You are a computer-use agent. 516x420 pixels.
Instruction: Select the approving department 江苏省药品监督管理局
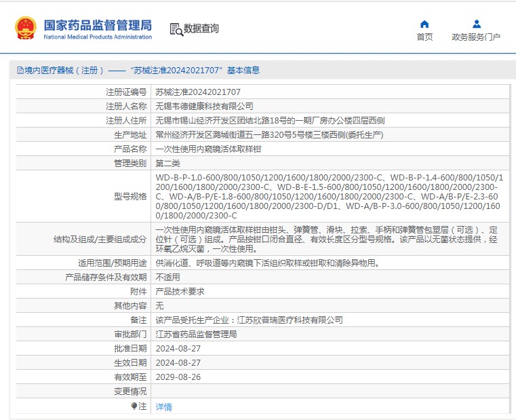pyautogui.click(x=196, y=335)
